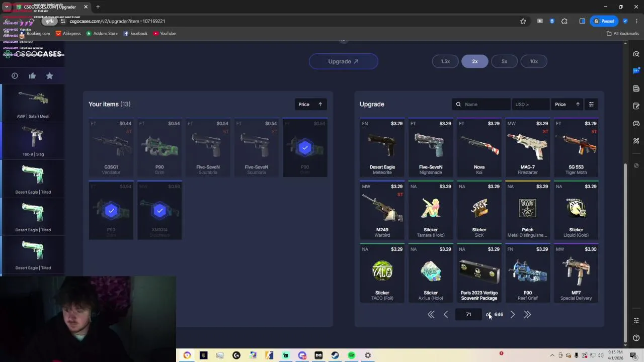Click the CSGOCASES logo

[x=33, y=54]
